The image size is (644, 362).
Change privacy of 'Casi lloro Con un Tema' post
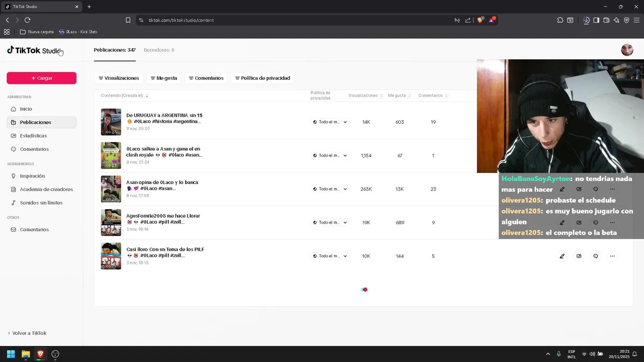pos(330,256)
